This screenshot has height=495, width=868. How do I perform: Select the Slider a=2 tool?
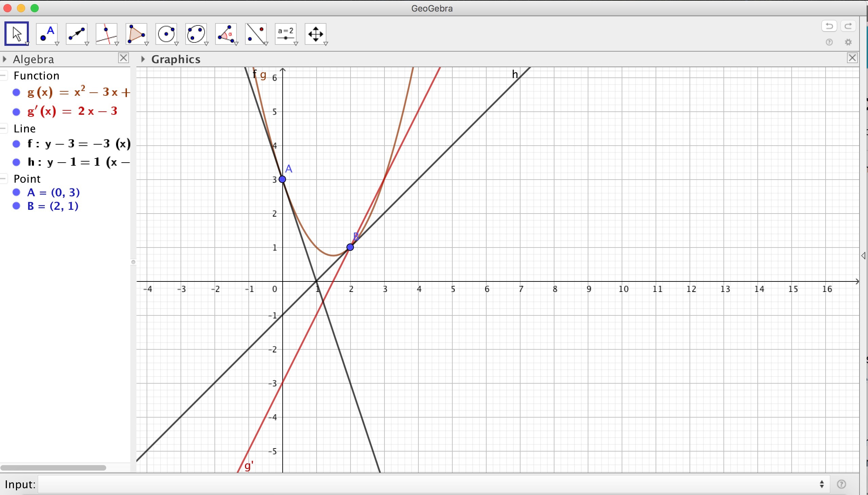[x=286, y=34]
